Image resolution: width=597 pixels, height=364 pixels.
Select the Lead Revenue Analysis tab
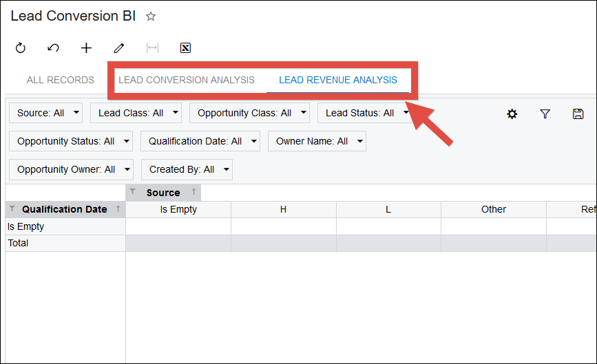(338, 81)
